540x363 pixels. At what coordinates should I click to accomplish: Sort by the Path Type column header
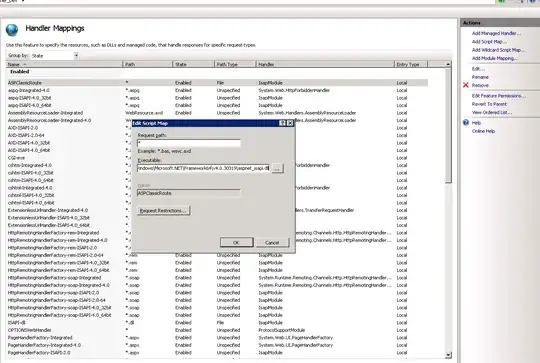[x=236, y=64]
